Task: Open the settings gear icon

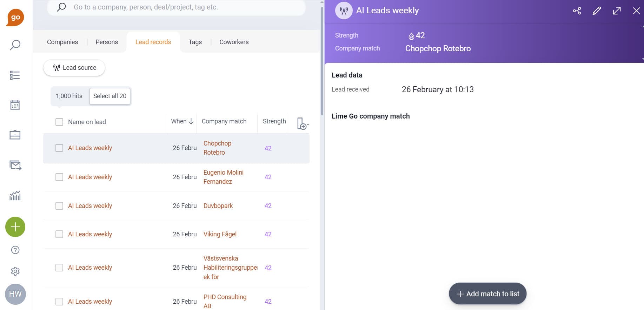Action: click(15, 271)
